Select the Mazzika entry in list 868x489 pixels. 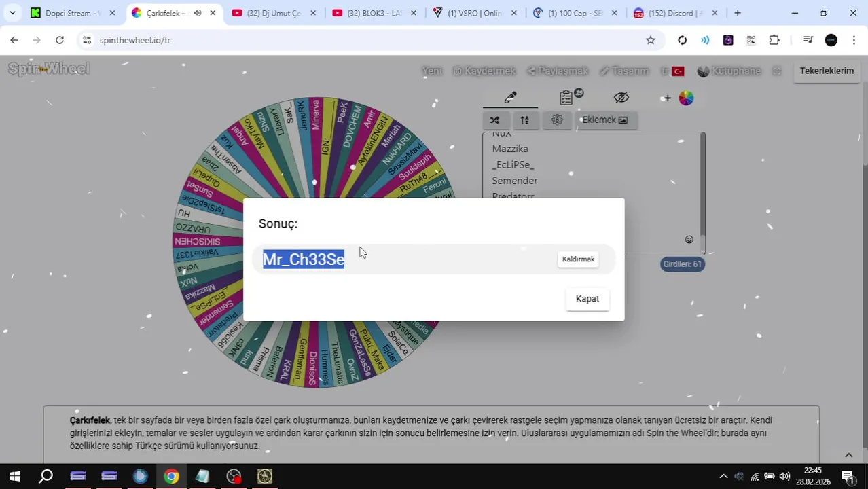510,149
